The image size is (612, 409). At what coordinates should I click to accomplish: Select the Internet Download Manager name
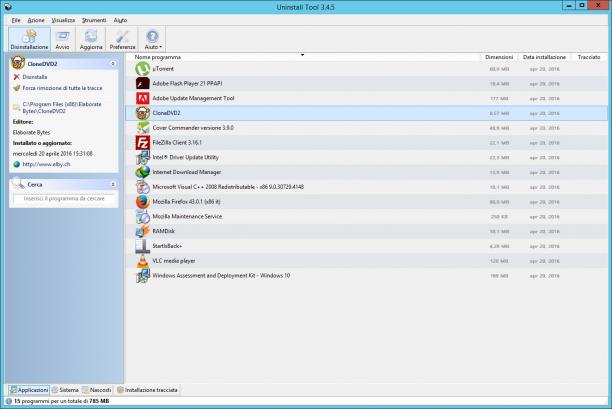tap(187, 172)
